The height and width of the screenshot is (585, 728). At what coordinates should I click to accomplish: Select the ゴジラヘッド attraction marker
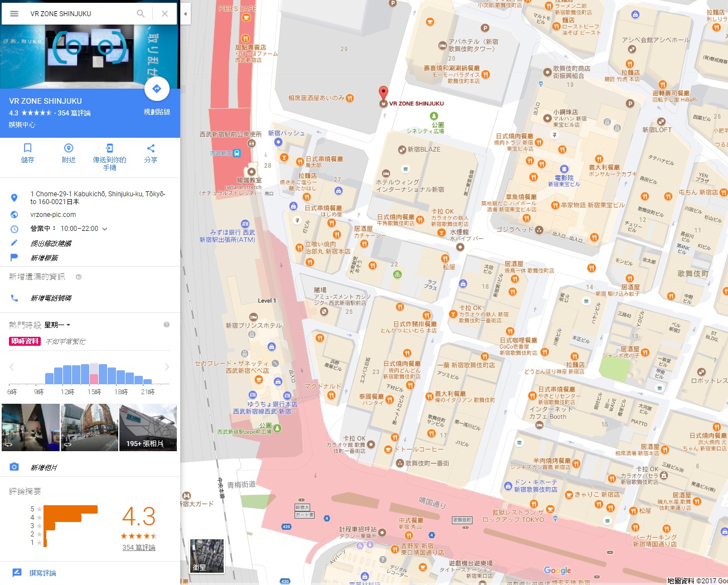[539, 230]
